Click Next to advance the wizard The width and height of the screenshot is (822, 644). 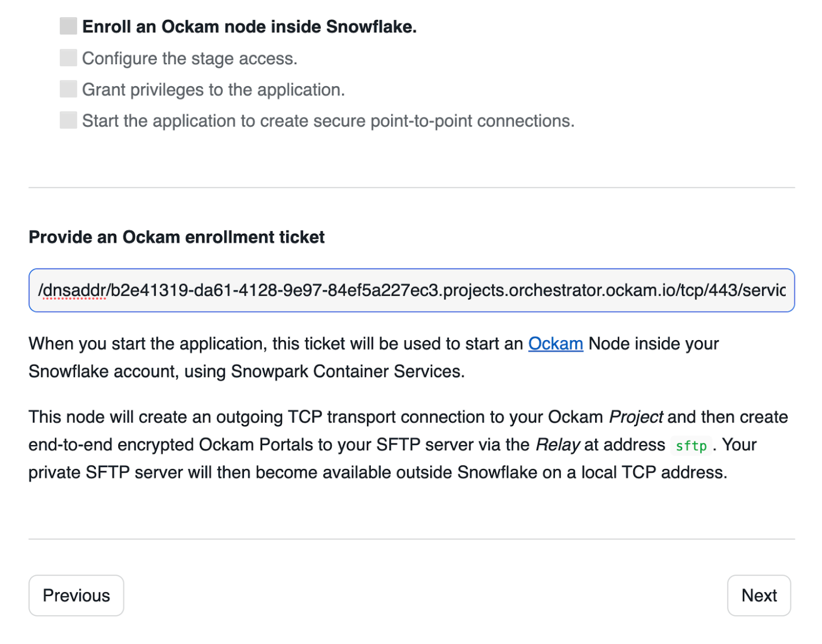(759, 595)
